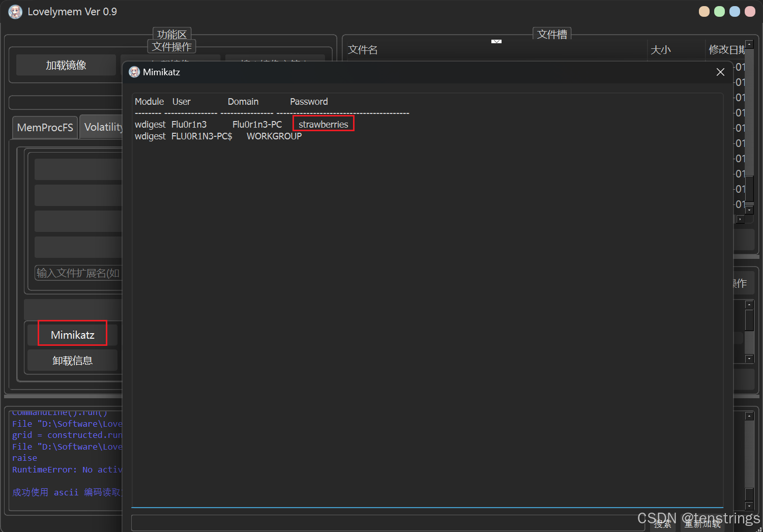Viewport: 763px width, 532px height.
Task: Click the log panel scrollbar up arrow
Action: (x=749, y=416)
